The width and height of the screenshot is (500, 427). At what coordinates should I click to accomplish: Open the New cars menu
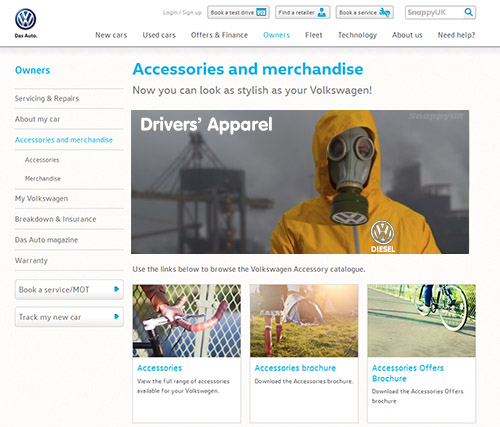click(x=111, y=35)
